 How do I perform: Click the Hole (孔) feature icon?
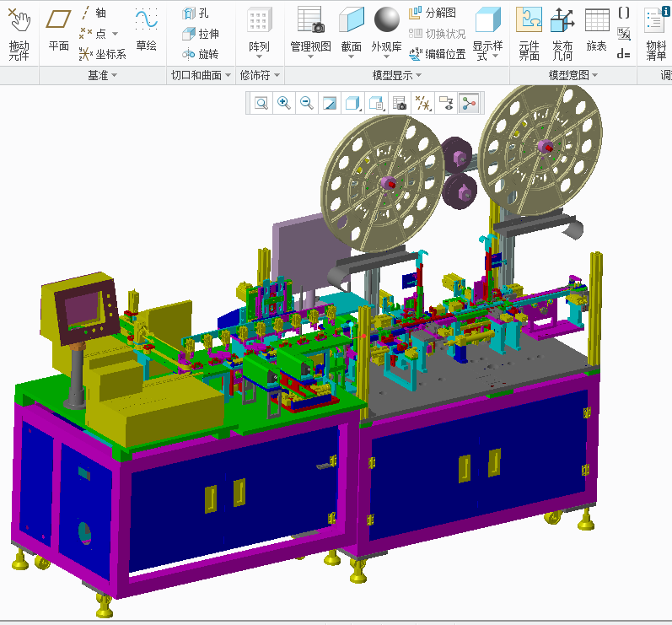pyautogui.click(x=196, y=13)
